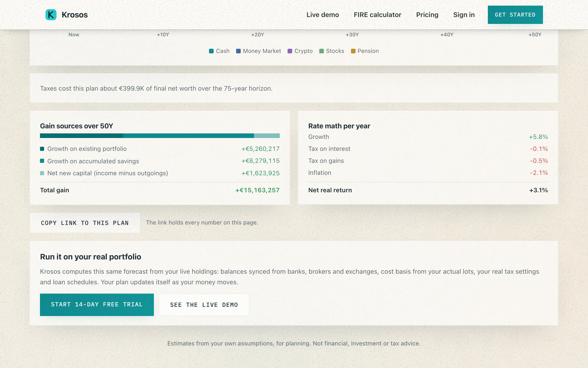Click COPY LINK TO THIS PLAN
Screen dimensions: 588x368
pyautogui.click(x=85, y=223)
